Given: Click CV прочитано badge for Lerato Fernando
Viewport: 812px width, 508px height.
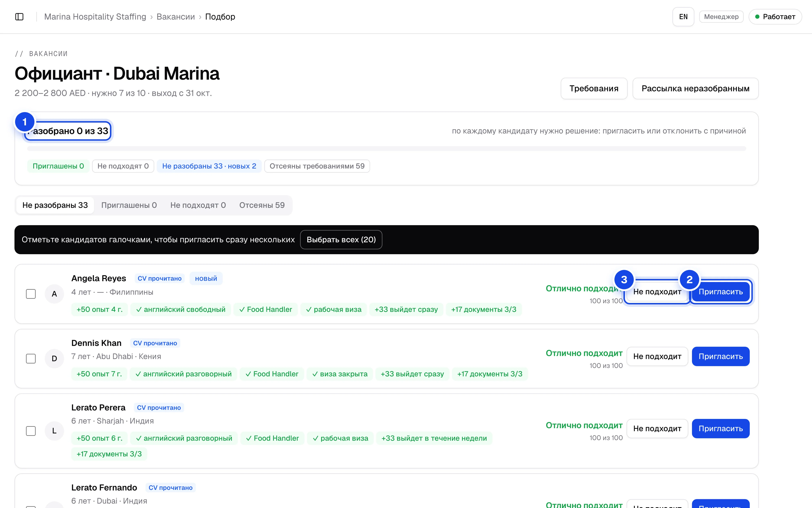Looking at the screenshot, I should [171, 487].
